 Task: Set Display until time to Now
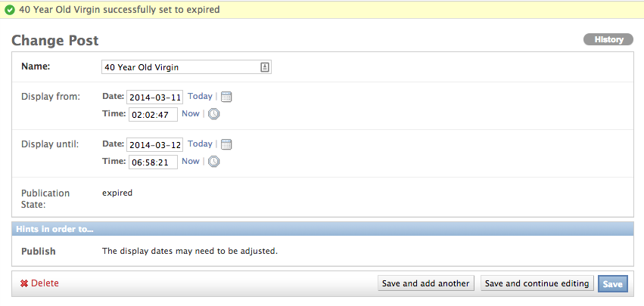(x=191, y=161)
